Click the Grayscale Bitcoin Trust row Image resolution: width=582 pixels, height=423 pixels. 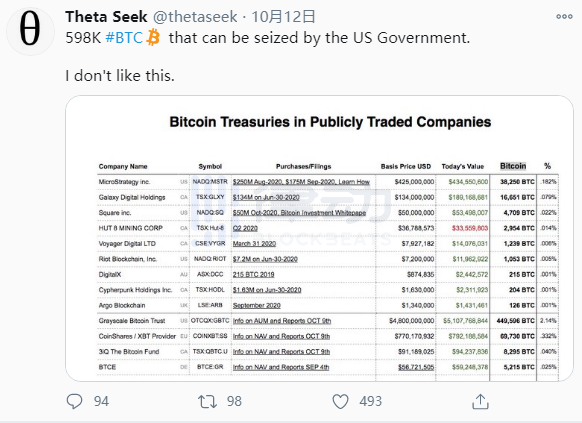coord(328,321)
